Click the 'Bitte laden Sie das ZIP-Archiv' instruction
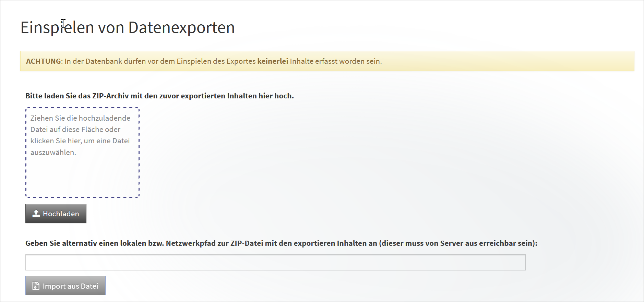Image resolution: width=644 pixels, height=302 pixels. pyautogui.click(x=159, y=96)
